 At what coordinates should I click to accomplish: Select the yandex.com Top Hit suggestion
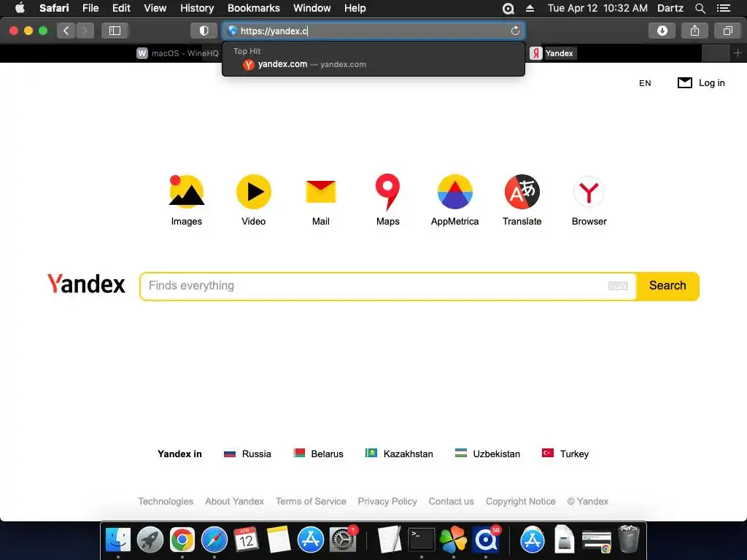[373, 64]
